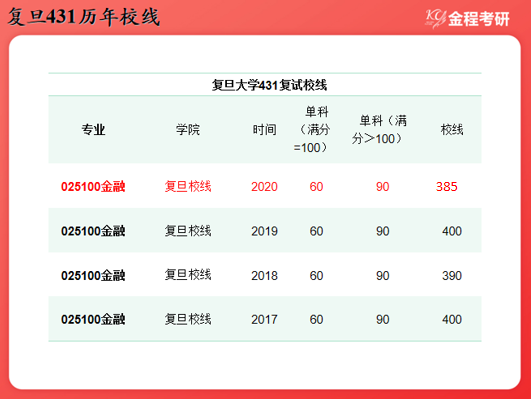Click the year 2017 cell

[264, 319]
